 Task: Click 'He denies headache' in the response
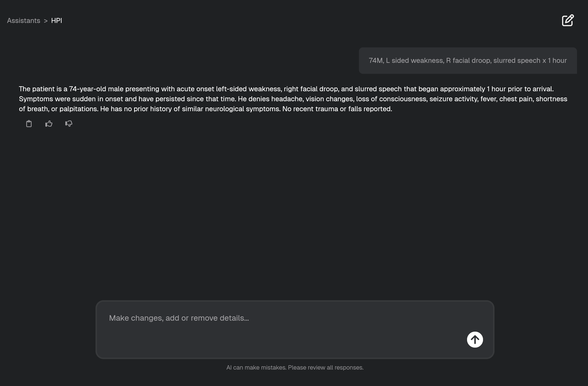270,99
